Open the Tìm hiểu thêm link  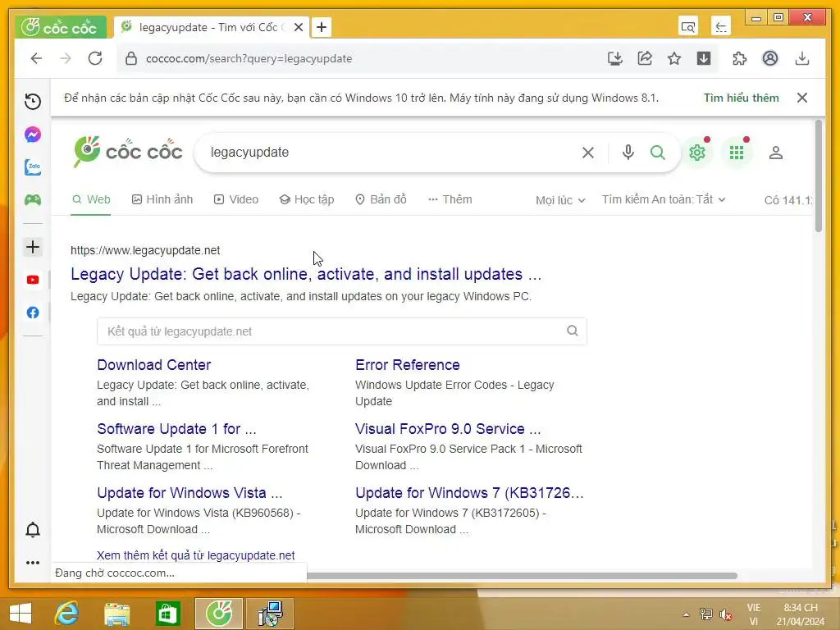point(742,98)
